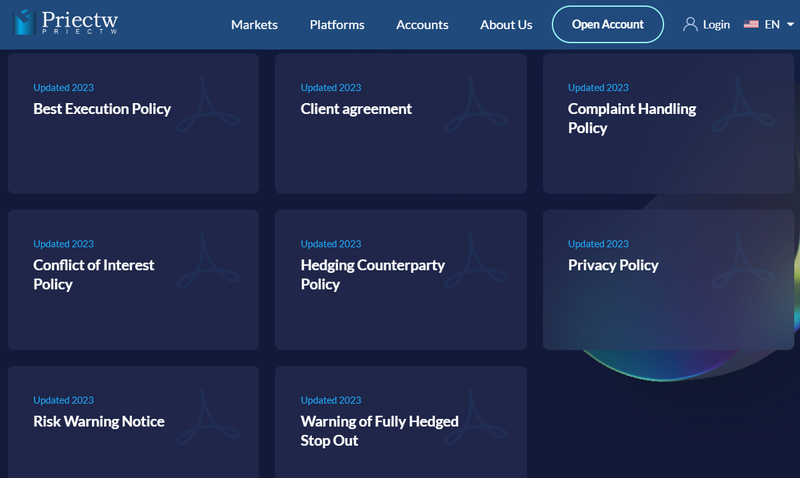
Task: Click 'Updated 2023' on Privacy Policy card
Action: [598, 244]
